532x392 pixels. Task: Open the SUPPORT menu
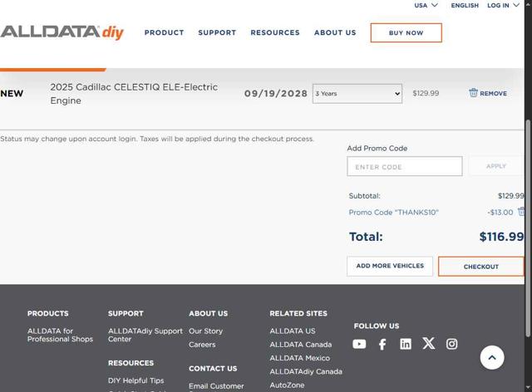point(217,32)
